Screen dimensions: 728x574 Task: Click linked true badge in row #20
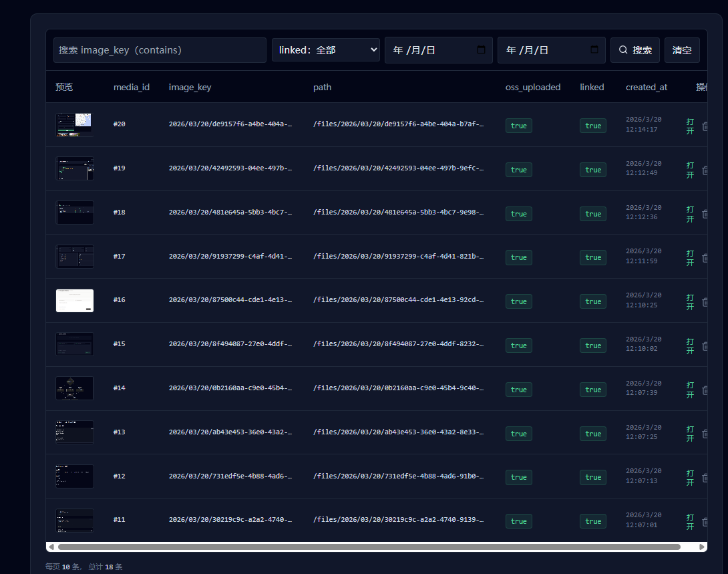[x=593, y=126]
